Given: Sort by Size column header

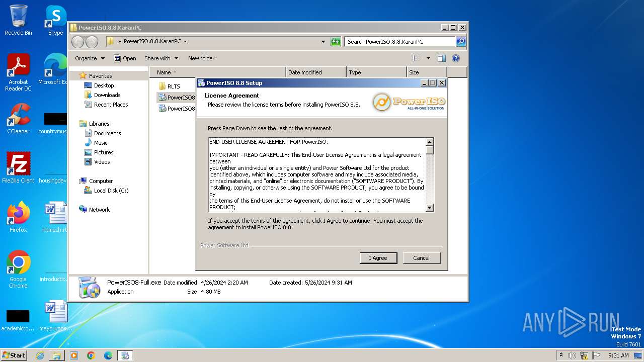Looking at the screenshot, I should [427, 72].
